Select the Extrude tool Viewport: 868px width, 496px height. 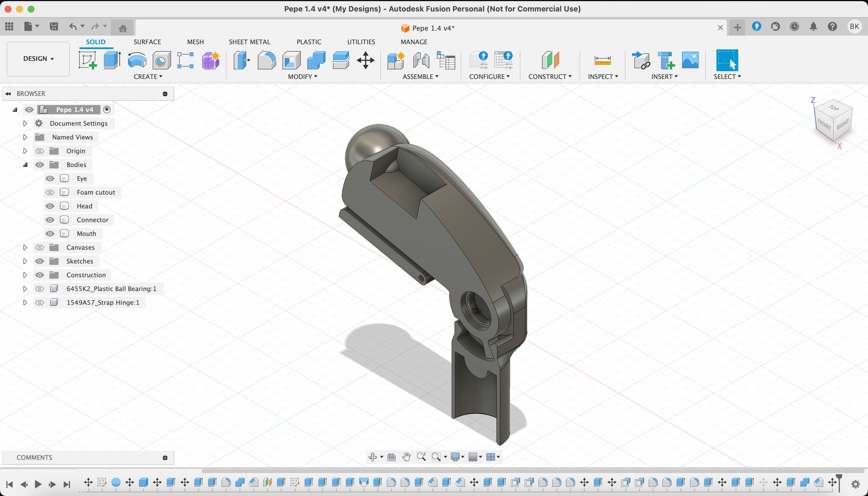pos(112,60)
